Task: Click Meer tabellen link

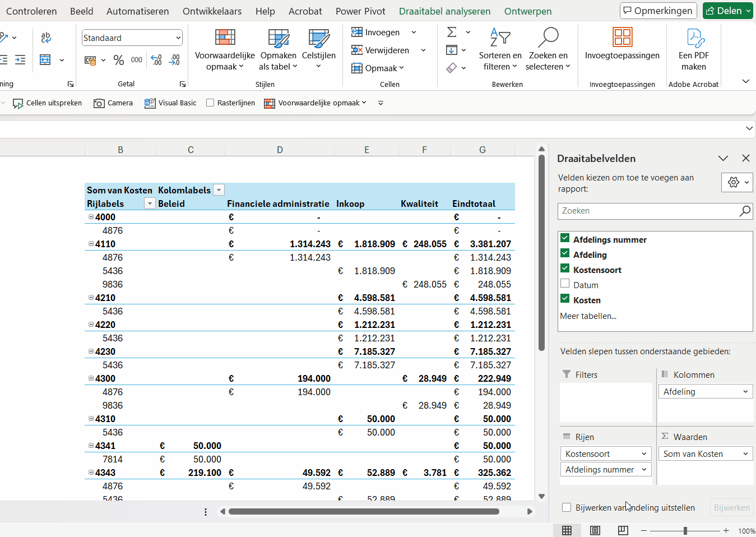Action: [x=588, y=316]
